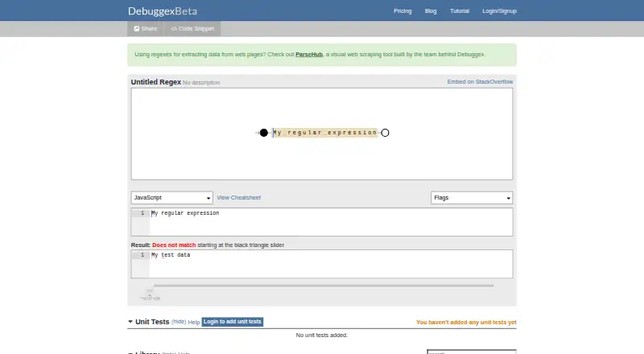Click Login/Signup in the header
Screen dimensions: 644x354
coord(499,11)
